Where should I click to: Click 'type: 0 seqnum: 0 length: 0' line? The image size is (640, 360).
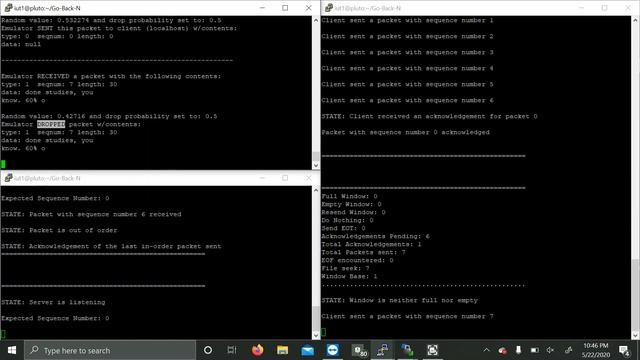[57, 36]
